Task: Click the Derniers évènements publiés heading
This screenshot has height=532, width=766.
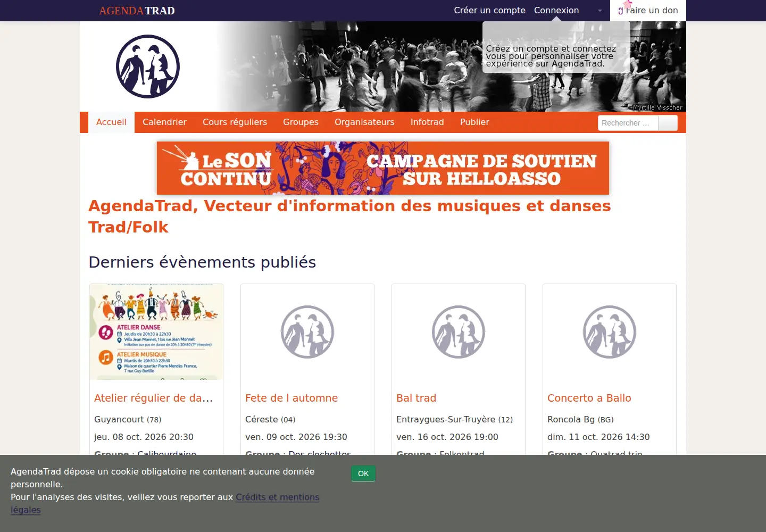Action: point(202,262)
